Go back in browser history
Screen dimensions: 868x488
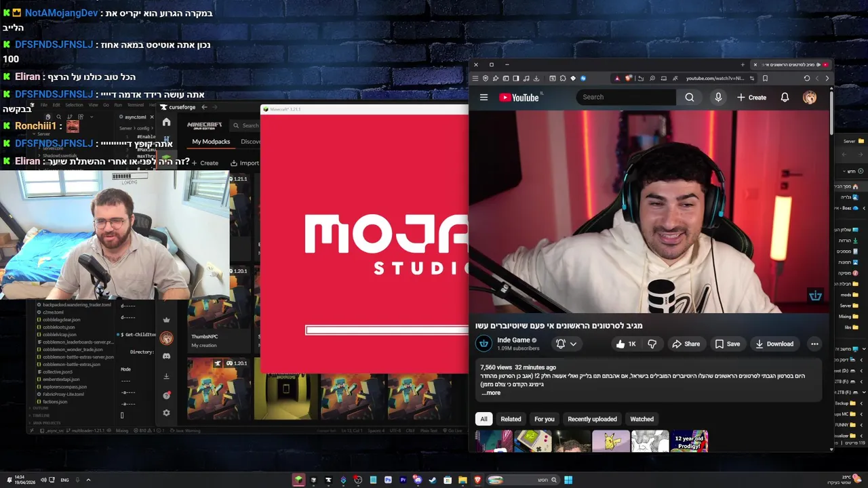[827, 78]
